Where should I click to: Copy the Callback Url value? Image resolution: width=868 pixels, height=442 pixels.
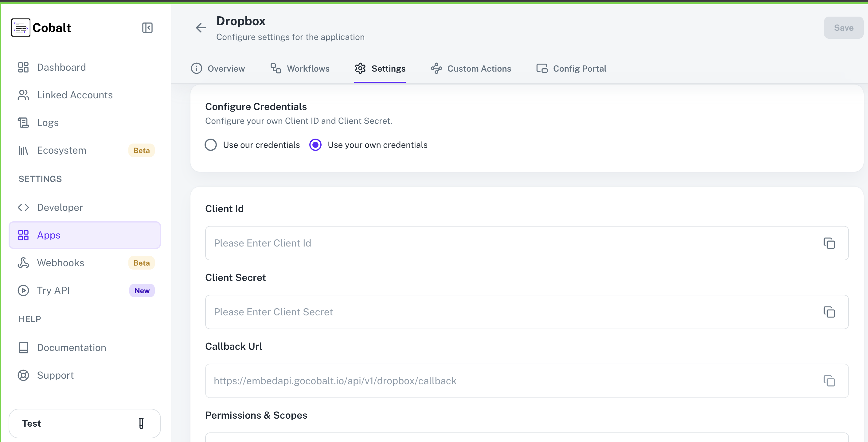829,381
